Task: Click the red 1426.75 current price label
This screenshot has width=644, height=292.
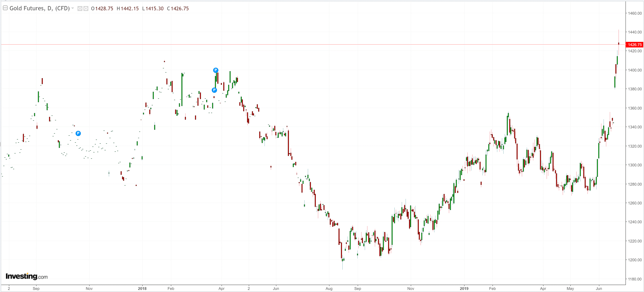Action: pos(634,45)
